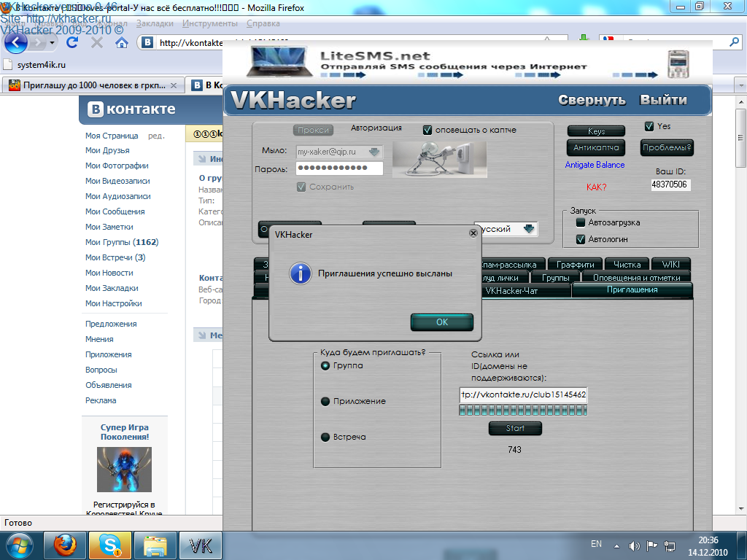Click the blue info icon in the dialog

pyautogui.click(x=301, y=273)
